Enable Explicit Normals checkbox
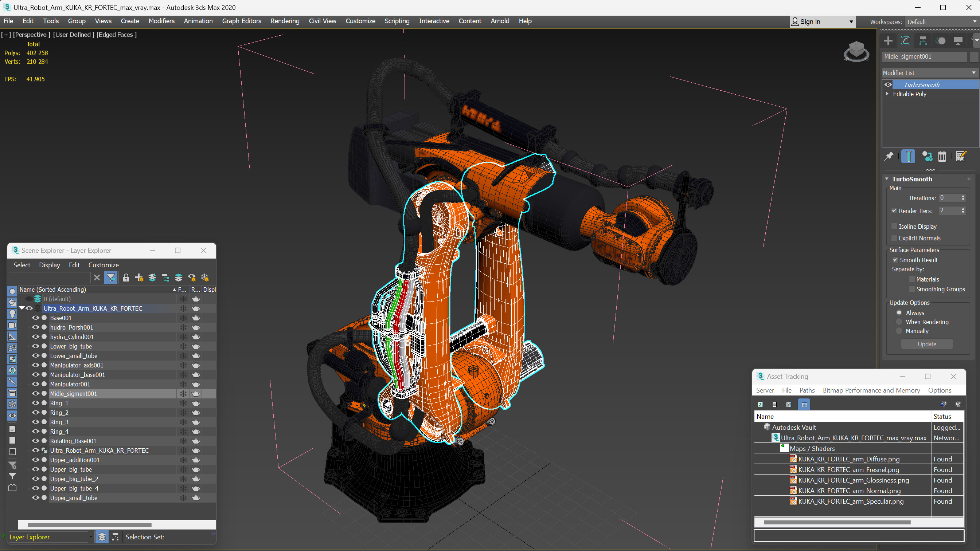Viewport: 980px width, 551px height. pos(894,238)
